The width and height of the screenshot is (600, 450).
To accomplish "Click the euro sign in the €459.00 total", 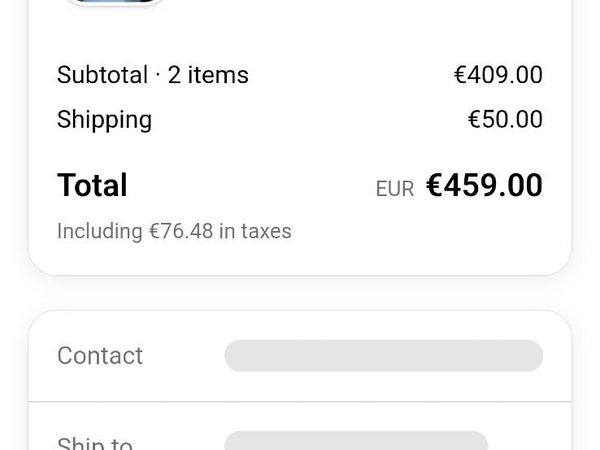I will (434, 185).
